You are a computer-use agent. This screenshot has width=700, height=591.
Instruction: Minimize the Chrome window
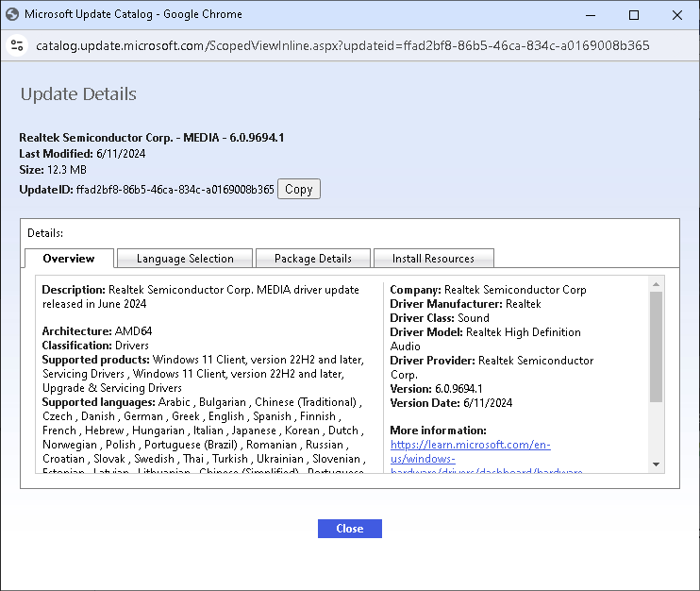(591, 15)
